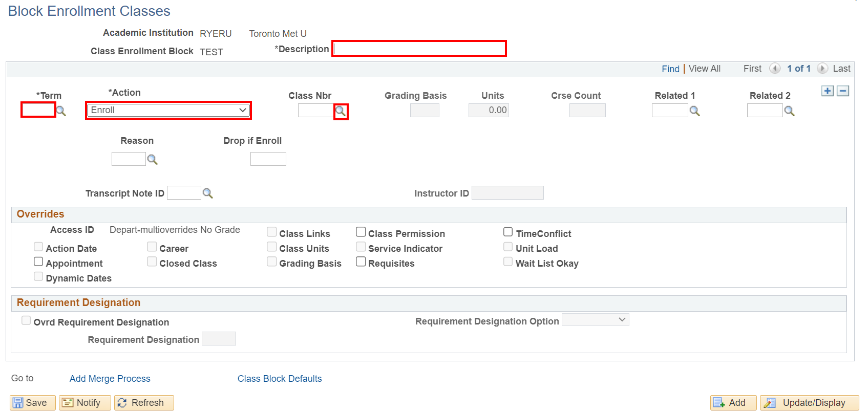Click the Term lookup magnifier icon
Viewport: 868px width, 412px height.
point(61,111)
